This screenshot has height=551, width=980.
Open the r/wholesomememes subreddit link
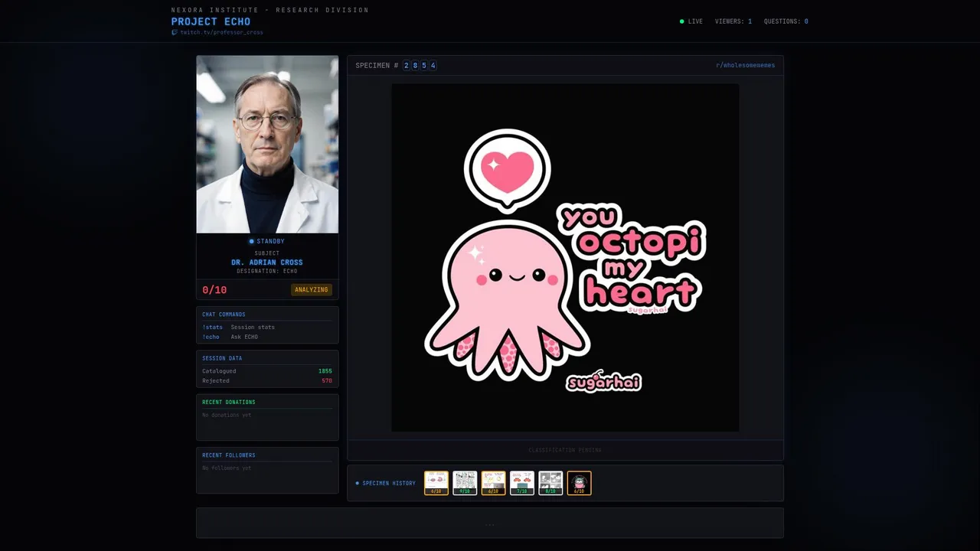[745, 65]
